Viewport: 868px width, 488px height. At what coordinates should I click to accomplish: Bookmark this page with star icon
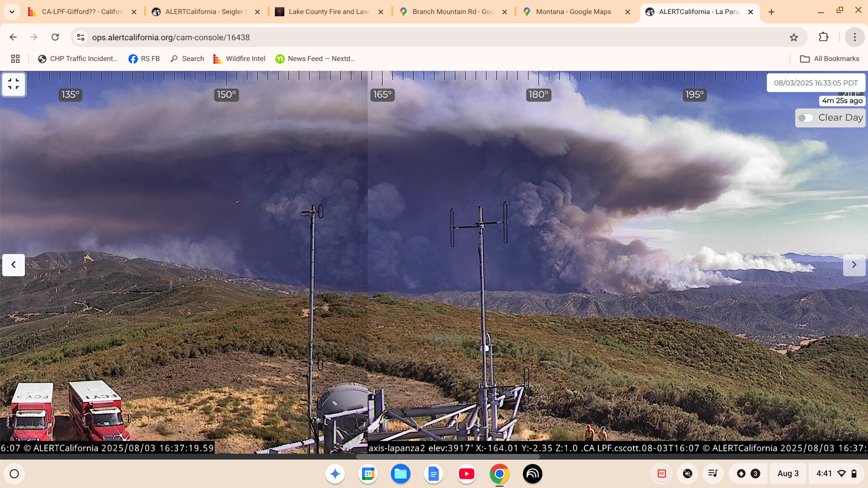[794, 38]
